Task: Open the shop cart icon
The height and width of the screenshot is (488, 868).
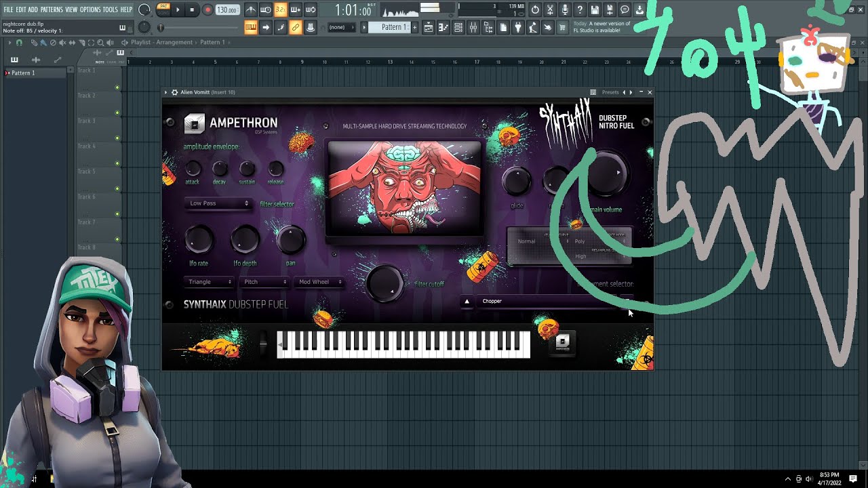Action: coord(563,27)
